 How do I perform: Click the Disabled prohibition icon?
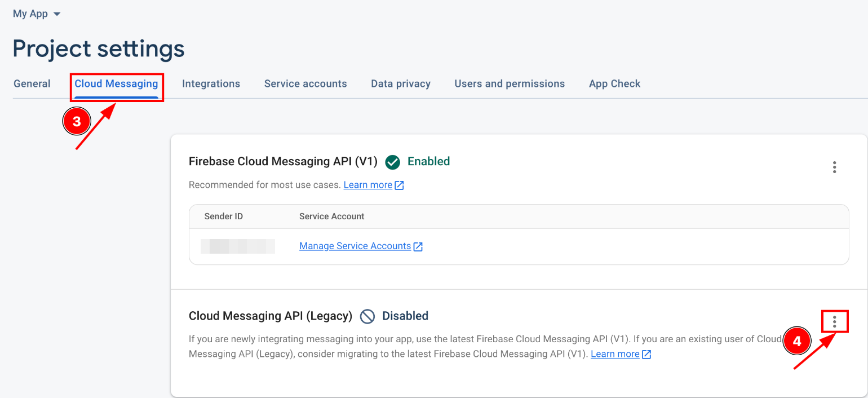click(367, 316)
